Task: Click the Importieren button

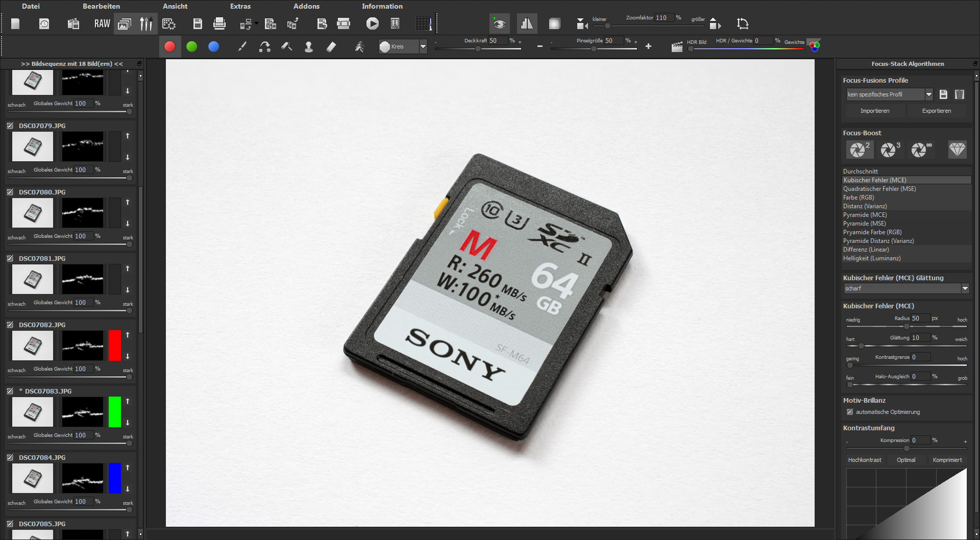Action: [875, 111]
